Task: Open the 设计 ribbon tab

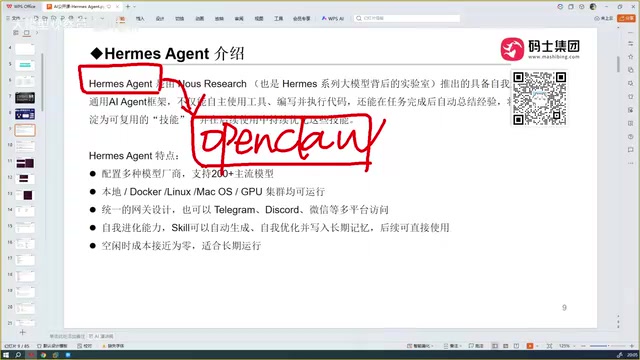Action: 160,19
